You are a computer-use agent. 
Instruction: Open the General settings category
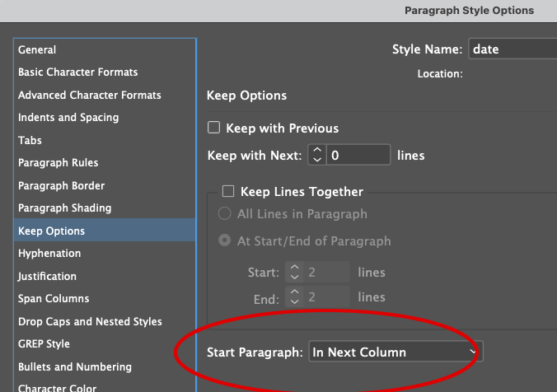pyautogui.click(x=37, y=50)
